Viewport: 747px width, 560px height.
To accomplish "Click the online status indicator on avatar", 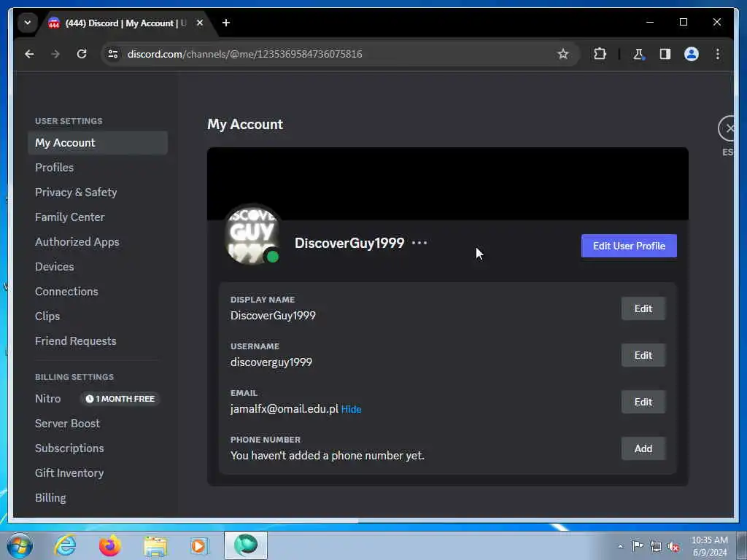I will tap(273, 257).
